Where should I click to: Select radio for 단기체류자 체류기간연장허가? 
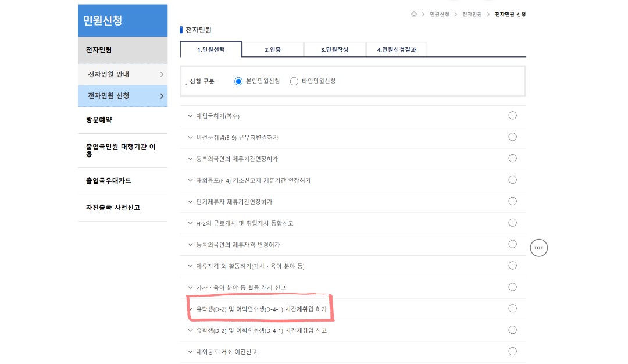512,201
